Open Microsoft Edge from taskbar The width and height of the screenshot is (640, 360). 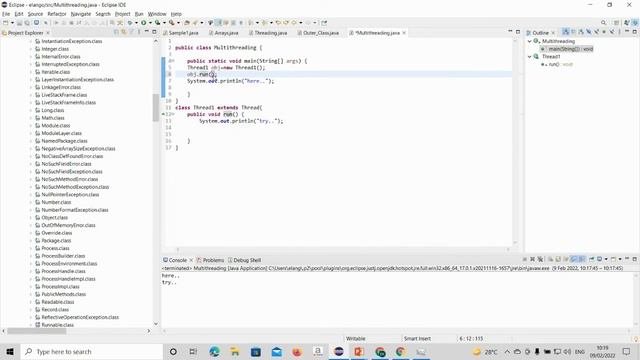tap(214, 351)
